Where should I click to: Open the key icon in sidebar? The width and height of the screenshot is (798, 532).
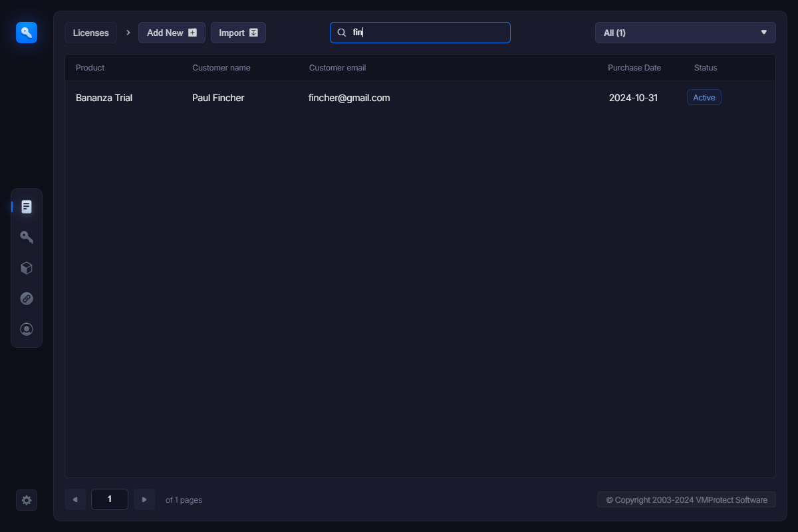coord(27,237)
